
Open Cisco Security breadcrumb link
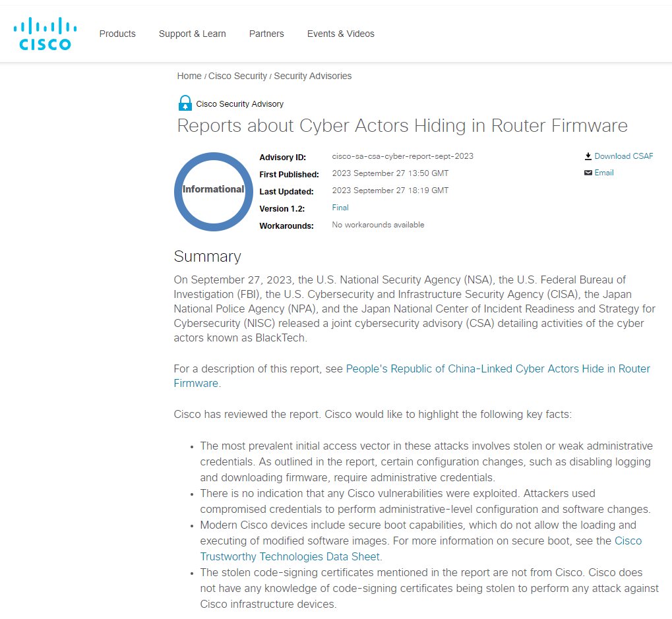pos(237,76)
